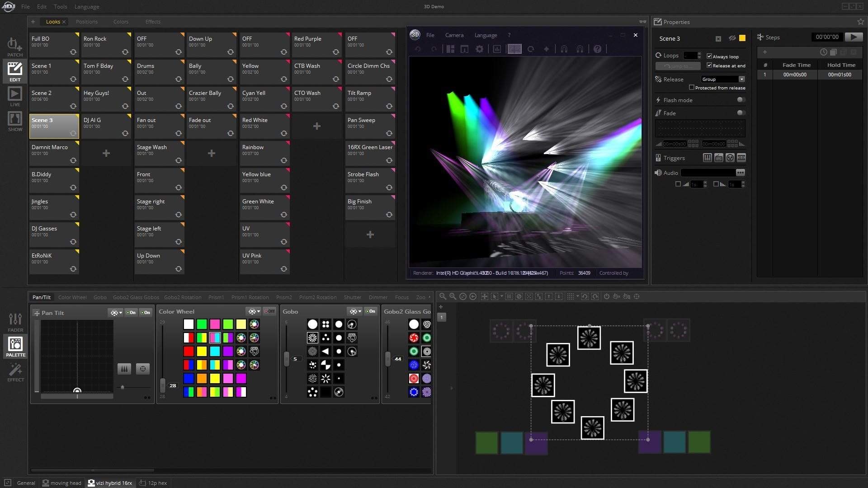
Task: Pick the red swatch in Color Wheel
Action: (x=189, y=351)
